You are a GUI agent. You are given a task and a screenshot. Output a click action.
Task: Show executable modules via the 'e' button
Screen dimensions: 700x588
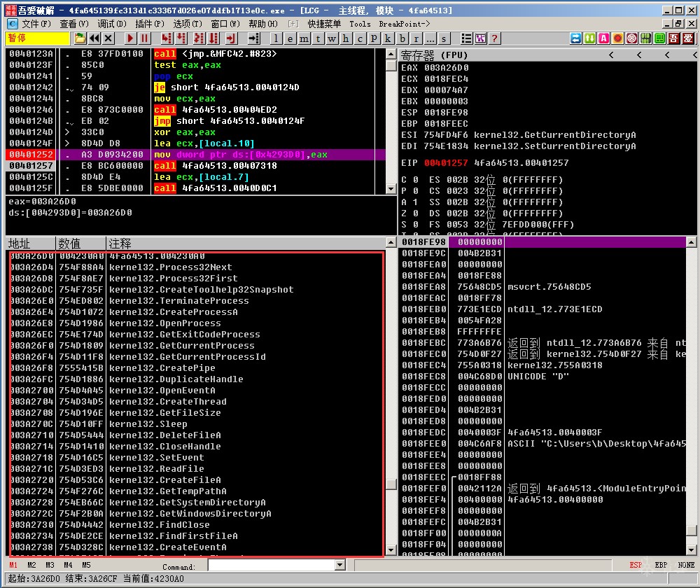tap(290, 38)
